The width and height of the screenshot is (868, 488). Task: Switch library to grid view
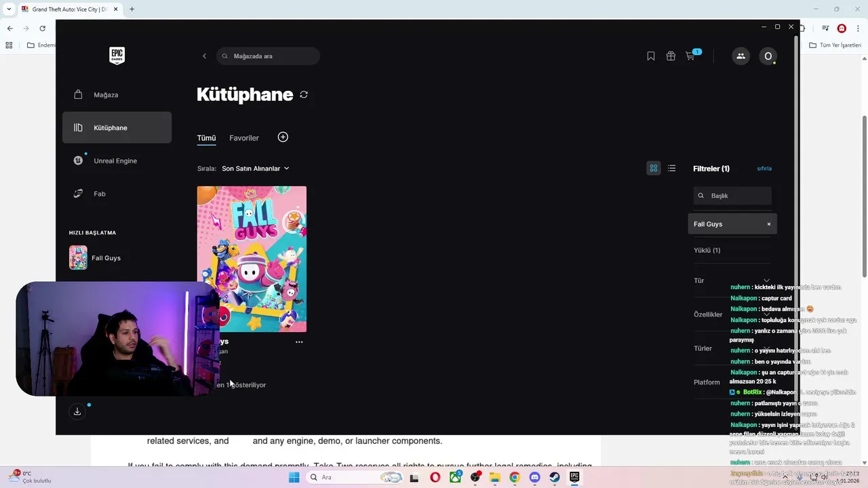pyautogui.click(x=654, y=168)
